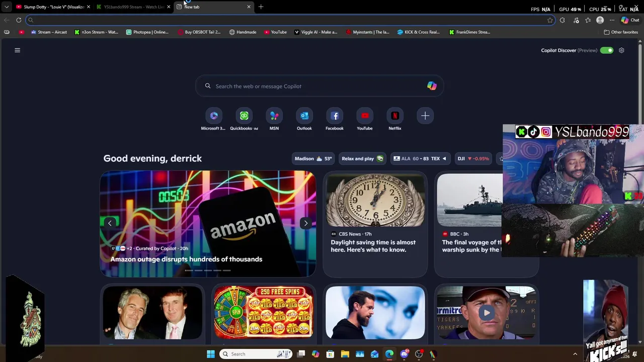Open Handmade bookmark
Image resolution: width=644 pixels, height=362 pixels.
[243, 32]
